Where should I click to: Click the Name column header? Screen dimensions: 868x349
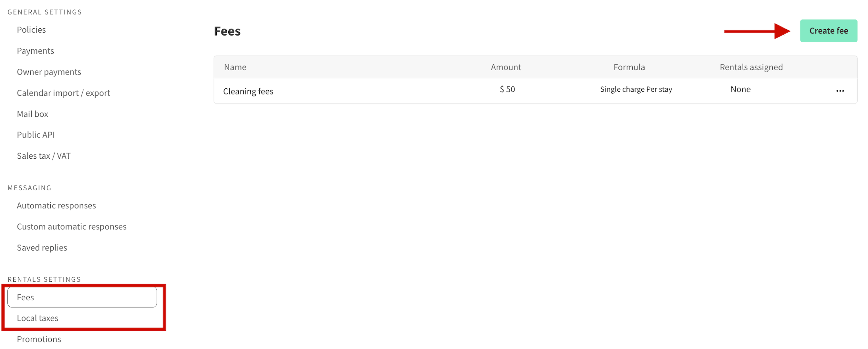coord(235,67)
